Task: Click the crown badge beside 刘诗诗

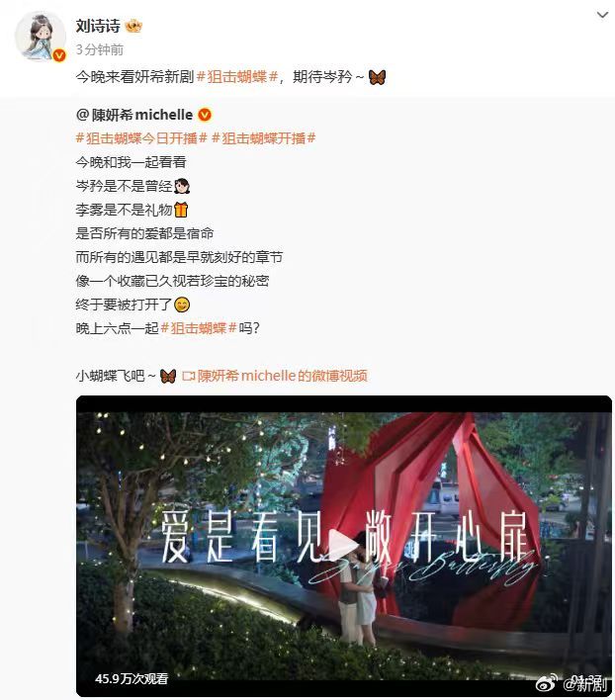Action: 133,27
